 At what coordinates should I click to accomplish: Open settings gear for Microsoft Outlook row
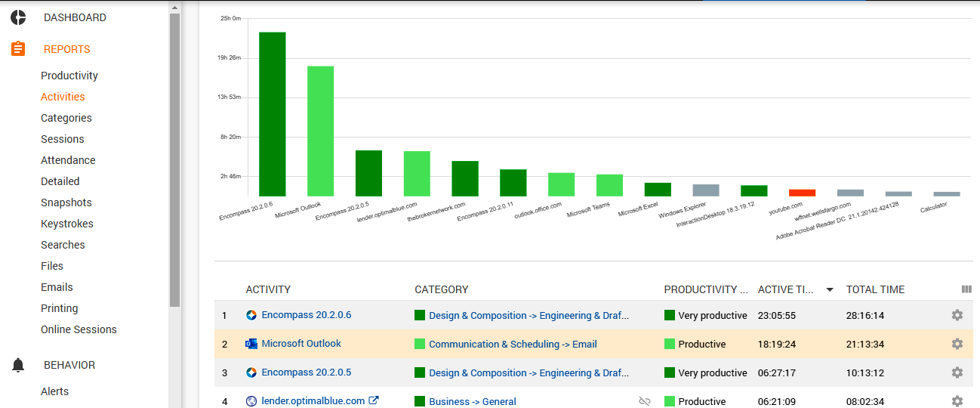957,344
